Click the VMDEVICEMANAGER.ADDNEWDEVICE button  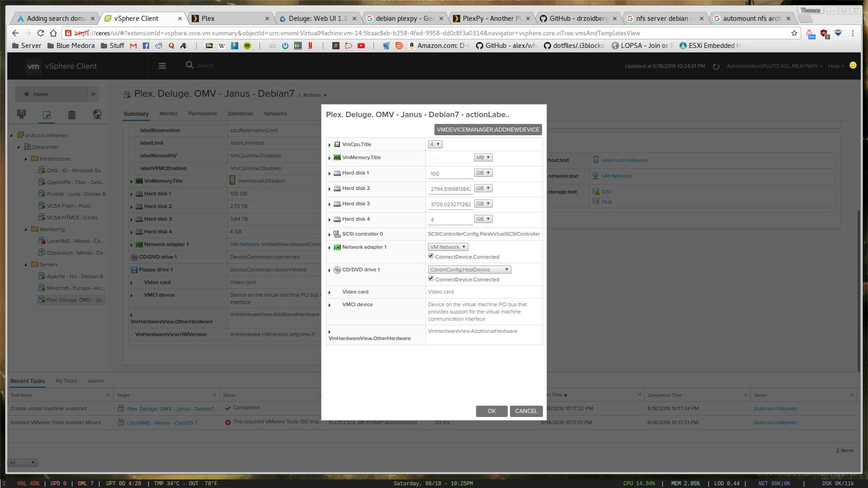pyautogui.click(x=488, y=130)
